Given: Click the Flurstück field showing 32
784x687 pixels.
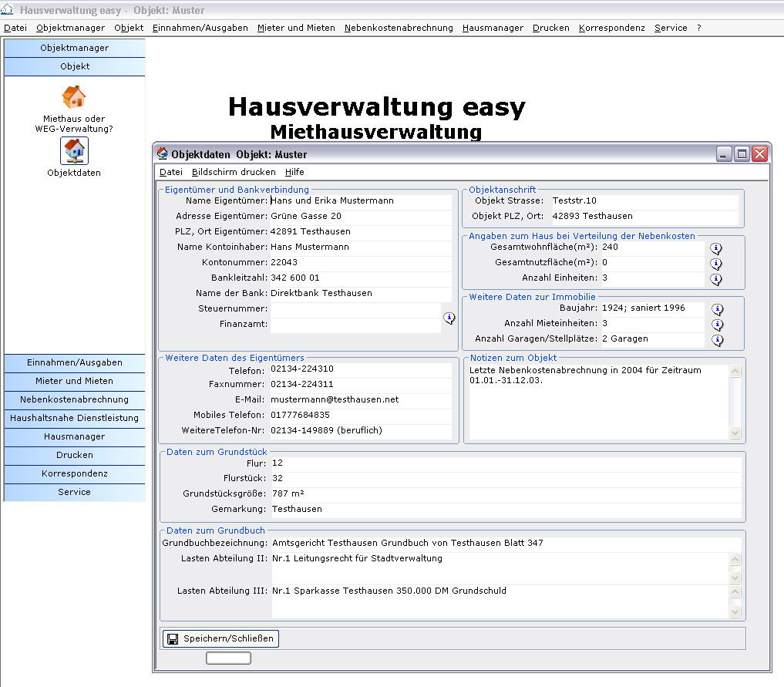Looking at the screenshot, I should (x=506, y=479).
